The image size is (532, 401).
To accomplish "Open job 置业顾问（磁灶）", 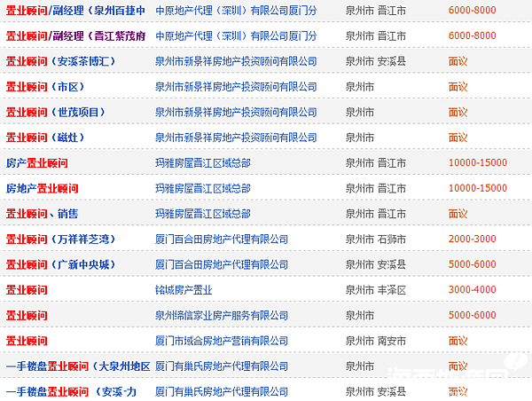I will tap(45, 138).
